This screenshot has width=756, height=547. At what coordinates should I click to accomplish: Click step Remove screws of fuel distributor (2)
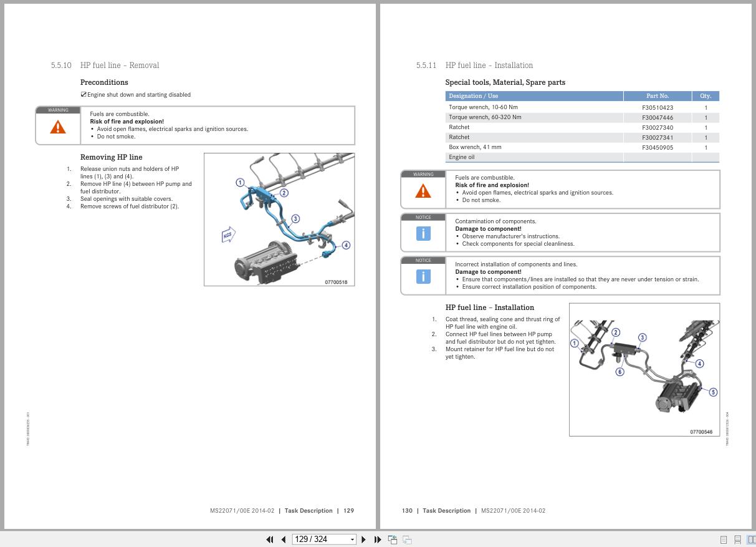130,206
